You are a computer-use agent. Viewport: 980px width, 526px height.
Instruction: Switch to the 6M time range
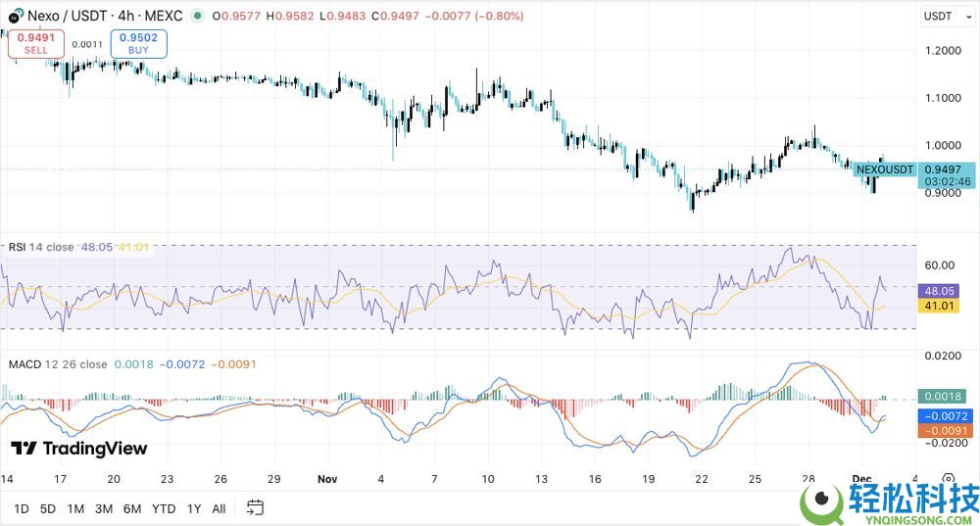pyautogui.click(x=132, y=508)
